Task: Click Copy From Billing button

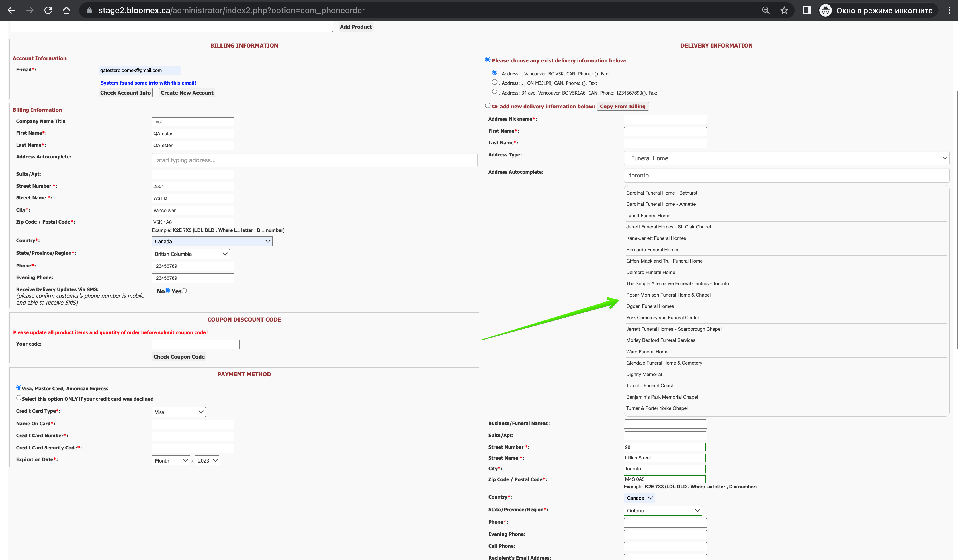Action: [623, 106]
